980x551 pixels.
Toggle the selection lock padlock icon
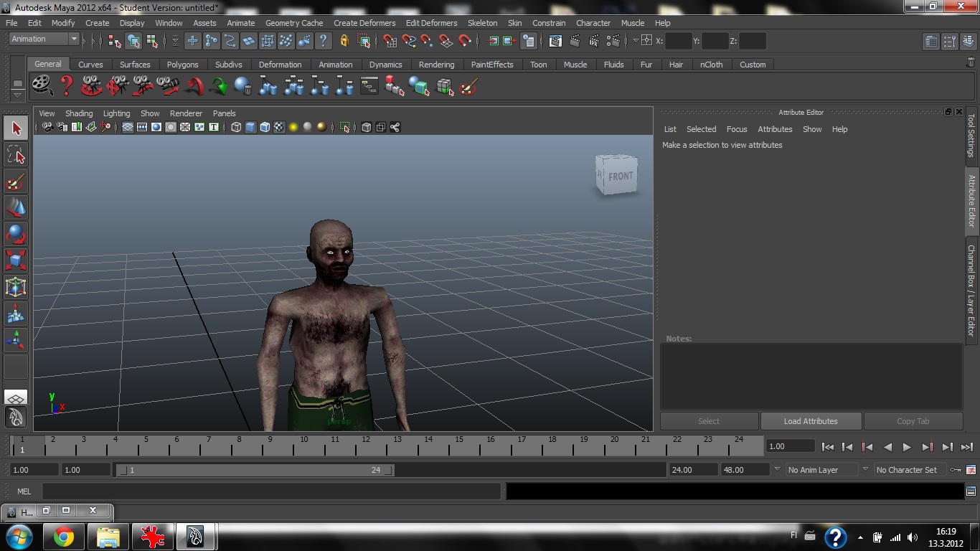click(344, 41)
